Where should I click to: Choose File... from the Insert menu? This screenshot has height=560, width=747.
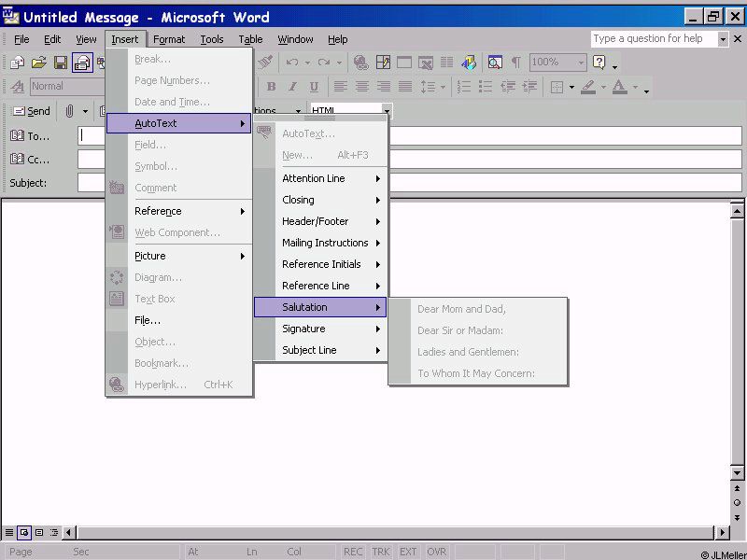[148, 320]
